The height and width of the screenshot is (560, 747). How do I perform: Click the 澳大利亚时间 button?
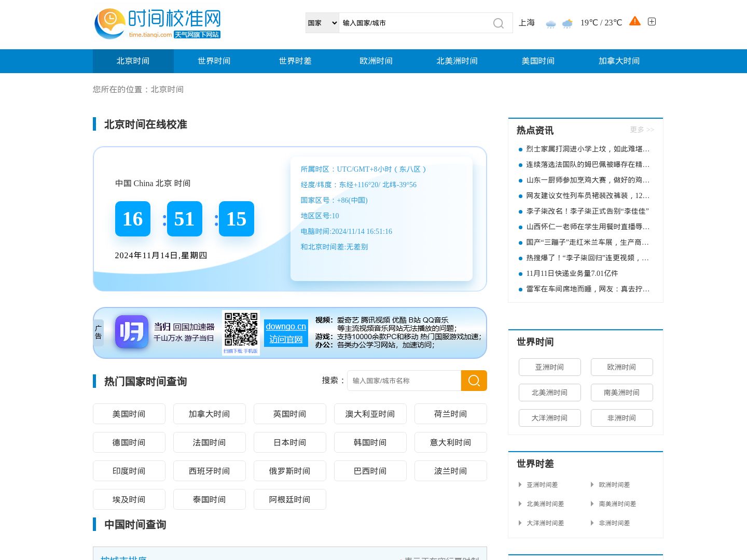tap(370, 414)
